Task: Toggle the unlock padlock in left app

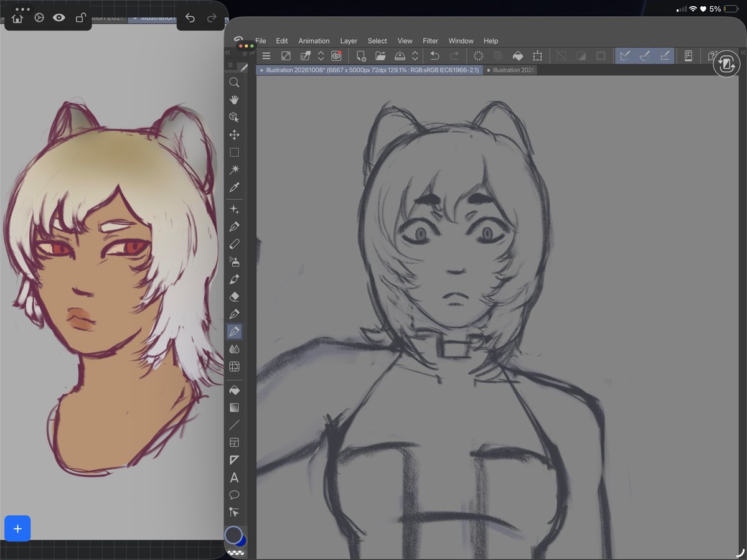Action: pos(81,18)
